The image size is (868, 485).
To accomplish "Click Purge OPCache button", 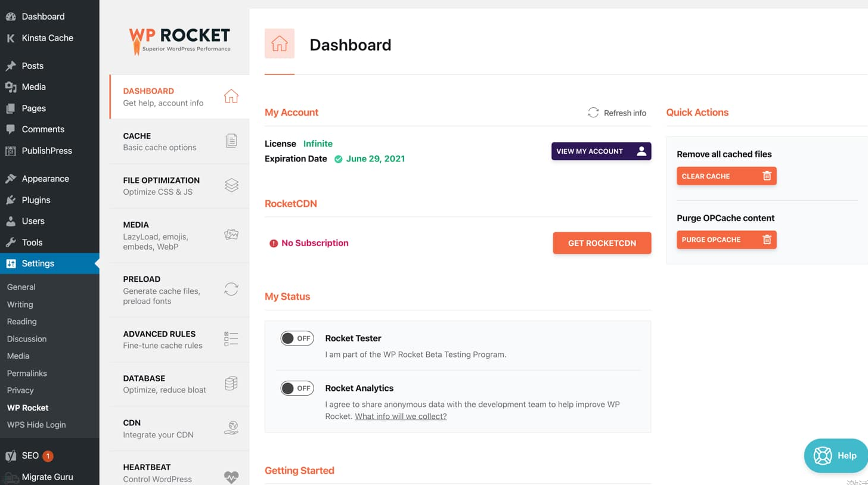I will pos(726,240).
